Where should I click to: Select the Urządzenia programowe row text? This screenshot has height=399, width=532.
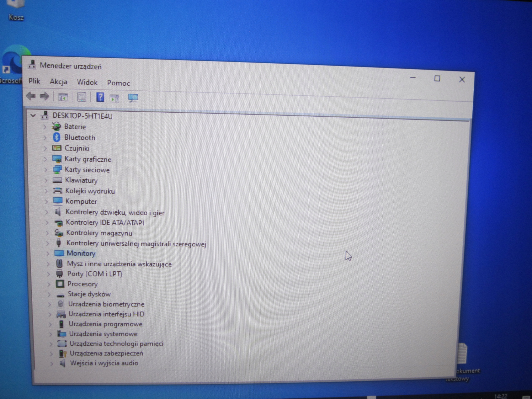(x=106, y=324)
